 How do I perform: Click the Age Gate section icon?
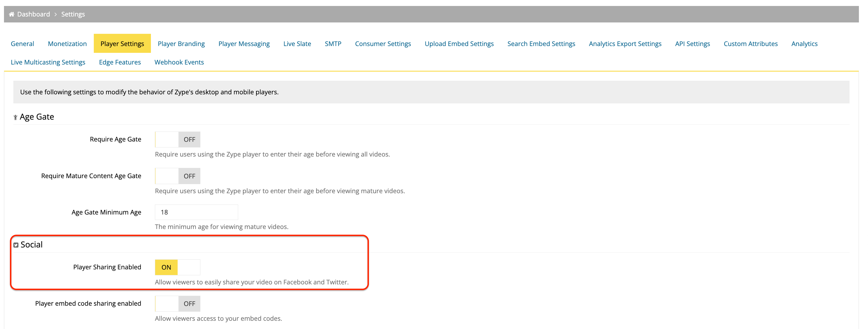[15, 117]
